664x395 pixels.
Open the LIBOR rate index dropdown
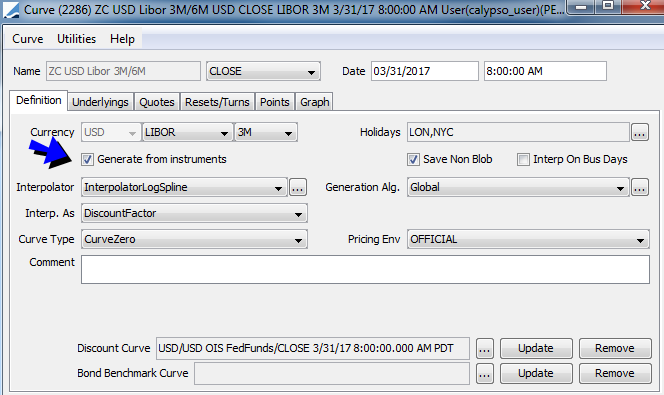(188, 133)
